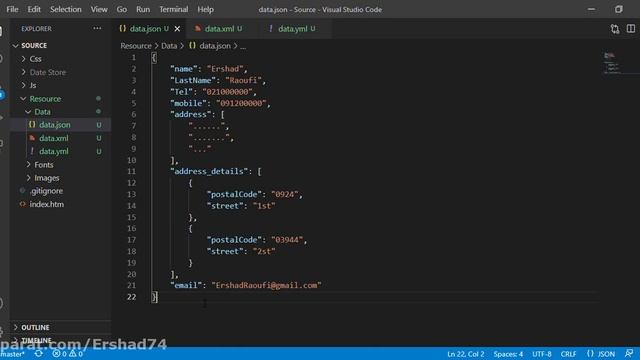Screen dimensions: 640x360
Task: Click the "03944" postalCode value
Action: click(x=287, y=240)
